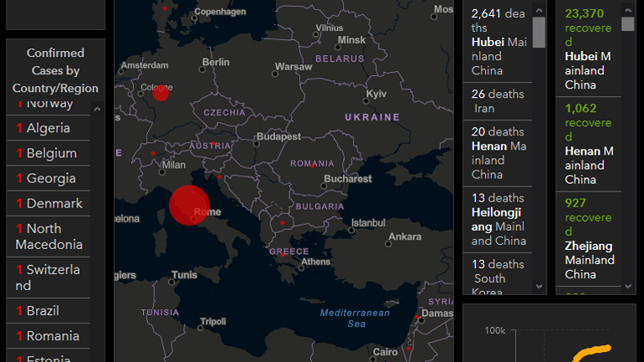Click the deaths list scrollbar thumb
Image resolution: width=644 pixels, height=362 pixels.
(539, 32)
